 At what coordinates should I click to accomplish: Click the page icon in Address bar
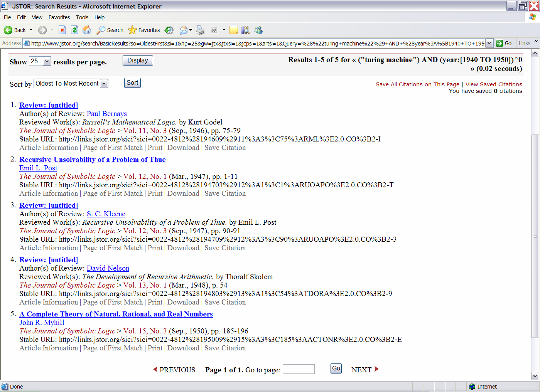pyautogui.click(x=27, y=43)
